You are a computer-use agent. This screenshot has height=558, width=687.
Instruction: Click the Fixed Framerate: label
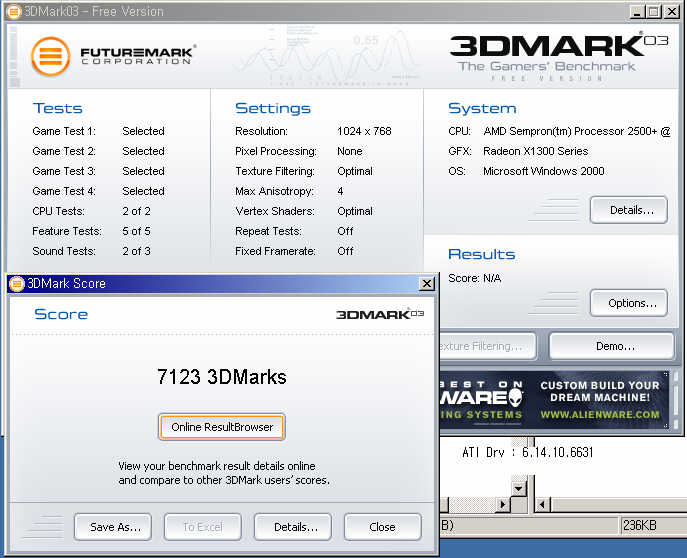pos(275,251)
